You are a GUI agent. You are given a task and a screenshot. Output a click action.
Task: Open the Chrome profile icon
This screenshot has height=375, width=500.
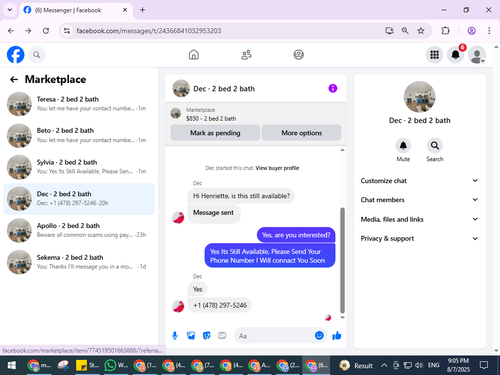(471, 31)
